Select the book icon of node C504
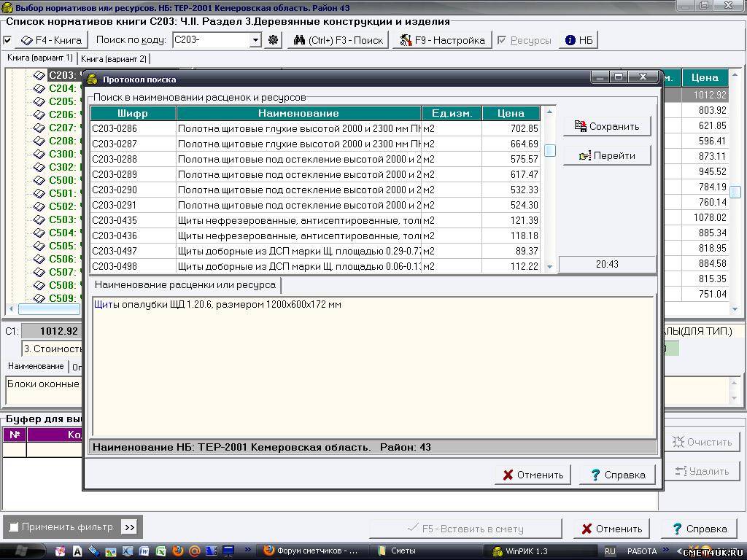This screenshot has height=560, width=747. pyautogui.click(x=39, y=233)
